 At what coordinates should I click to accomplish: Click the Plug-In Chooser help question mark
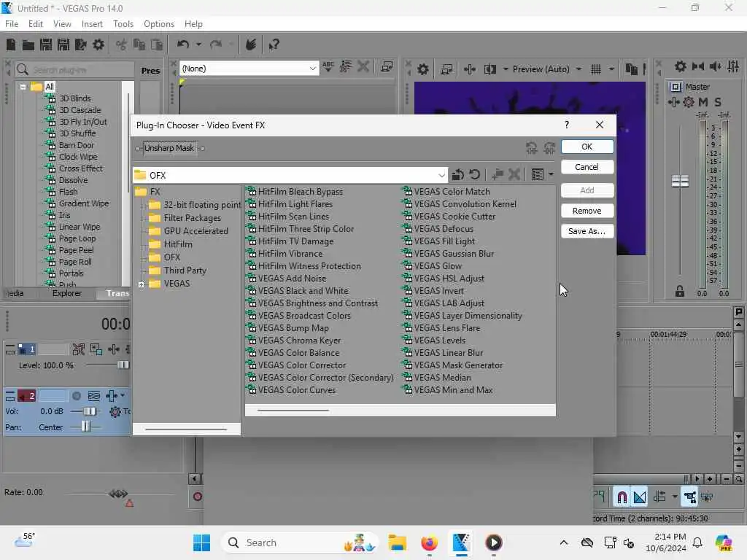point(566,125)
